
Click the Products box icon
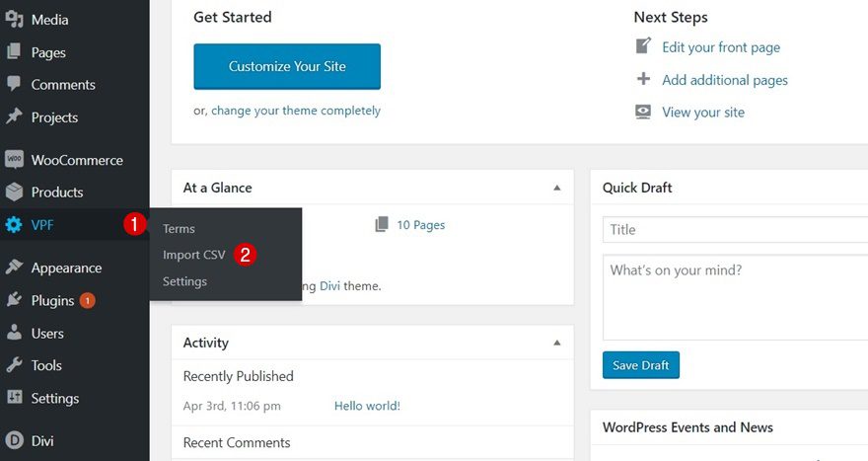pos(14,192)
